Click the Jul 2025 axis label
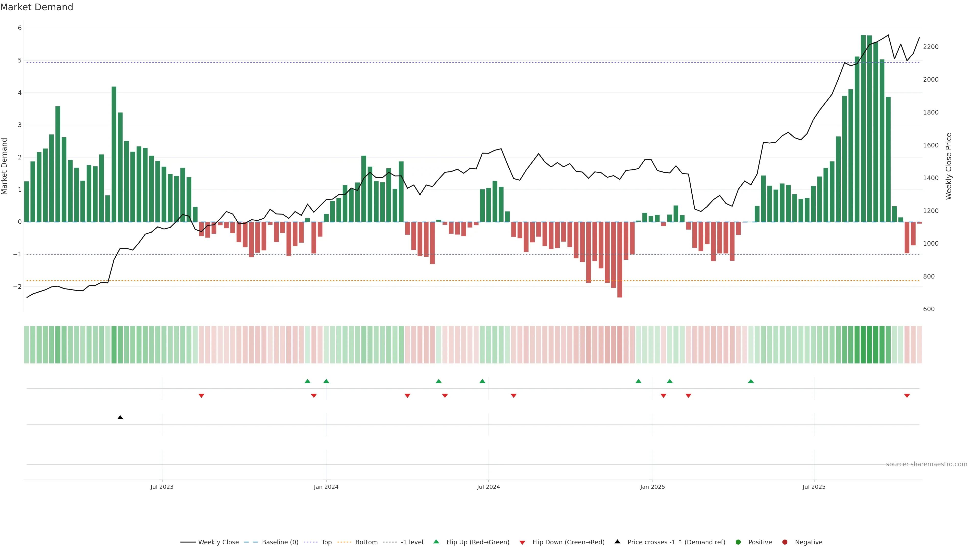980x551 pixels. (x=814, y=487)
